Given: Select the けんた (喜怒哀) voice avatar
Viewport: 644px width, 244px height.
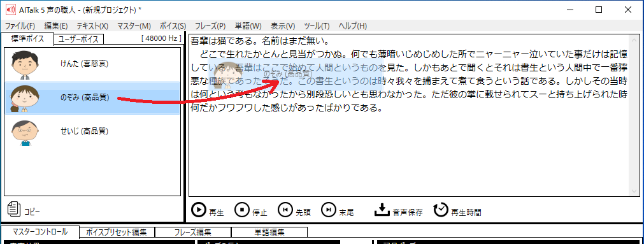Looking at the screenshot, I should (25, 64).
